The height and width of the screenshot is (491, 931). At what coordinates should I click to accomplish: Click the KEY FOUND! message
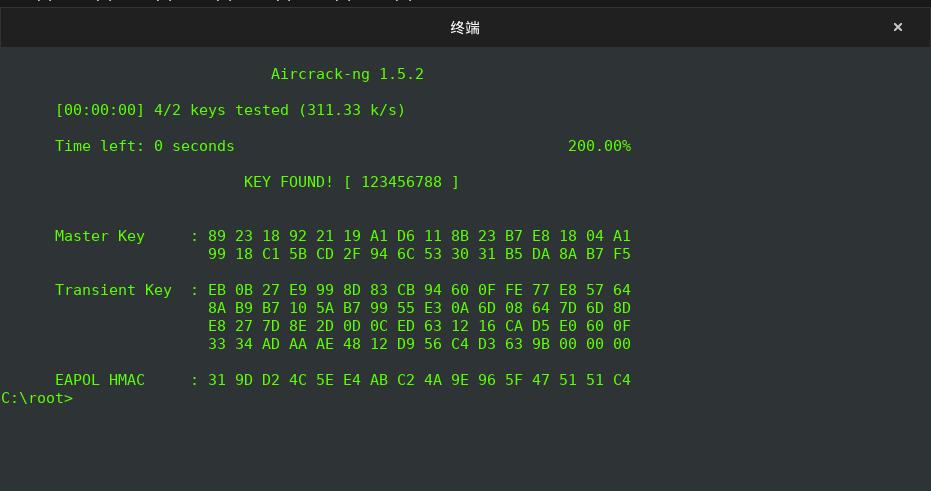(x=289, y=182)
